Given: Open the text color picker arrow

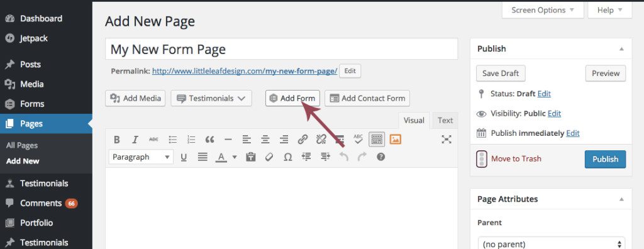Looking at the screenshot, I should 235,157.
